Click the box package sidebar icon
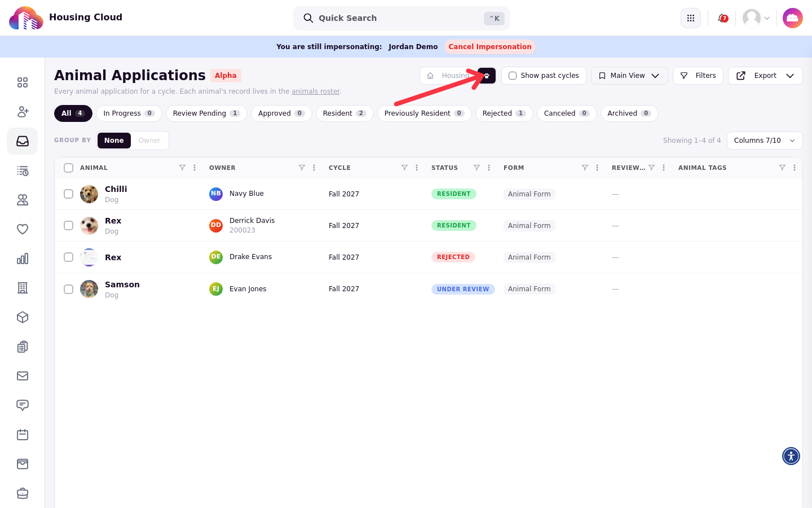This screenshot has height=508, width=812. [23, 317]
